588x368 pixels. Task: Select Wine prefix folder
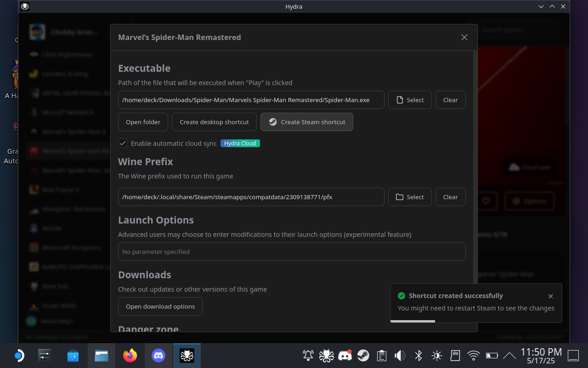pyautogui.click(x=410, y=197)
